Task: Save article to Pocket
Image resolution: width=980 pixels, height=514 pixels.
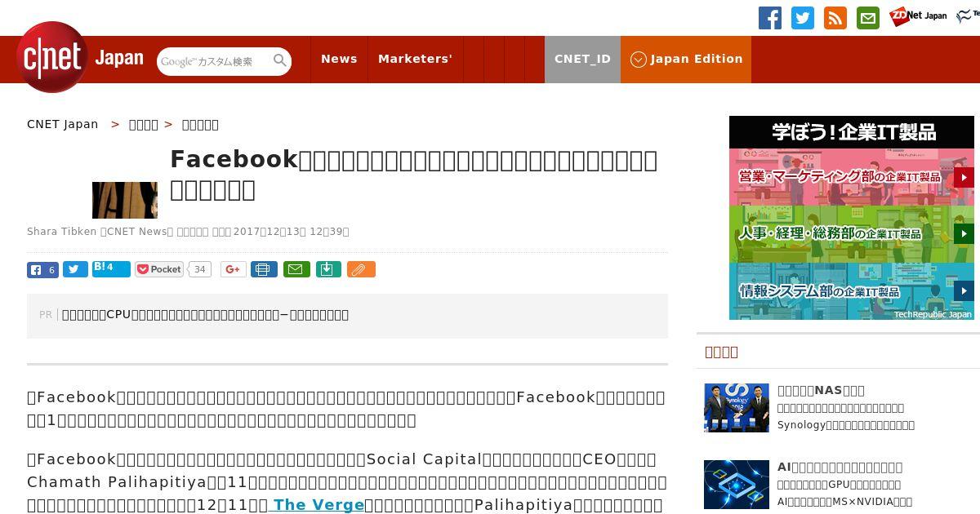Action: click(x=159, y=269)
